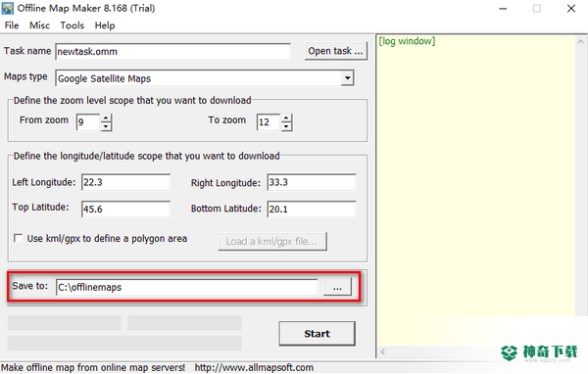Expand the Maps type dropdown

347,78
